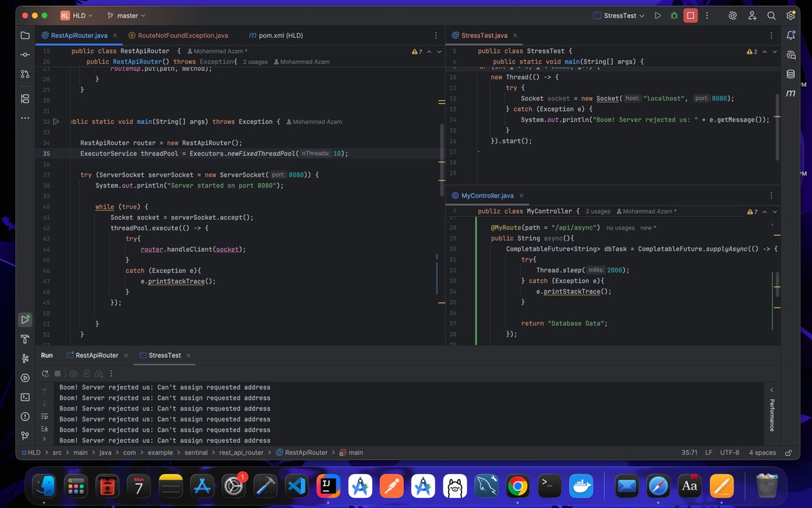Open the AI chat tool window icon on right sidebar
This screenshot has width=812, height=508.
tap(790, 55)
